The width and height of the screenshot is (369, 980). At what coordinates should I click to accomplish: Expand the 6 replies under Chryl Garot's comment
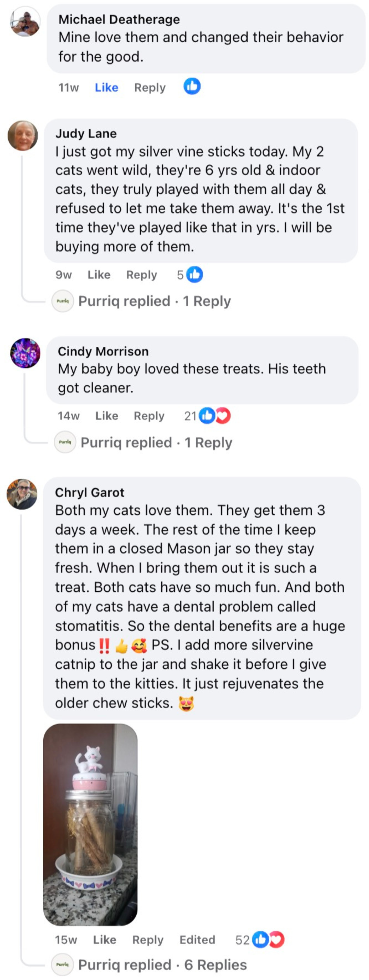(x=162, y=965)
